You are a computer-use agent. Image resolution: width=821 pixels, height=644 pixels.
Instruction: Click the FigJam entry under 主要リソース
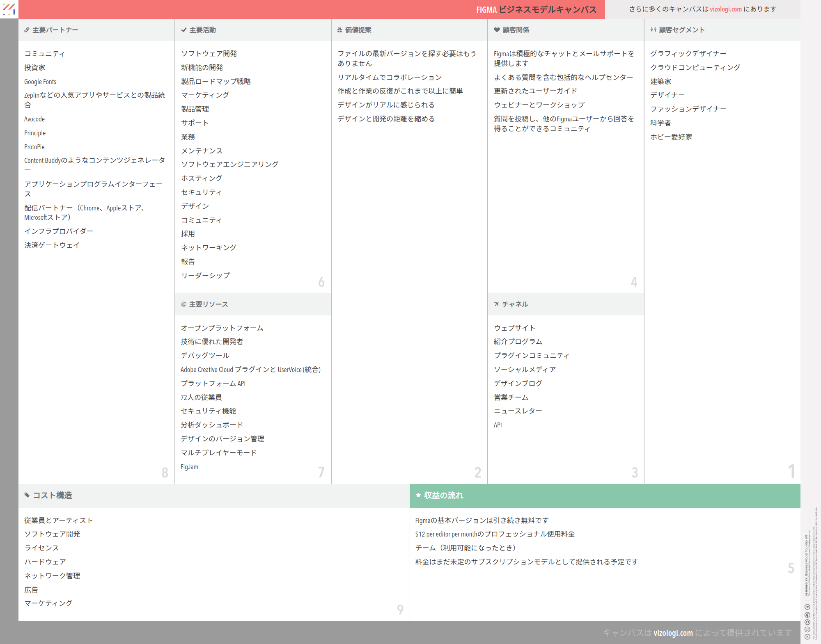189,466
